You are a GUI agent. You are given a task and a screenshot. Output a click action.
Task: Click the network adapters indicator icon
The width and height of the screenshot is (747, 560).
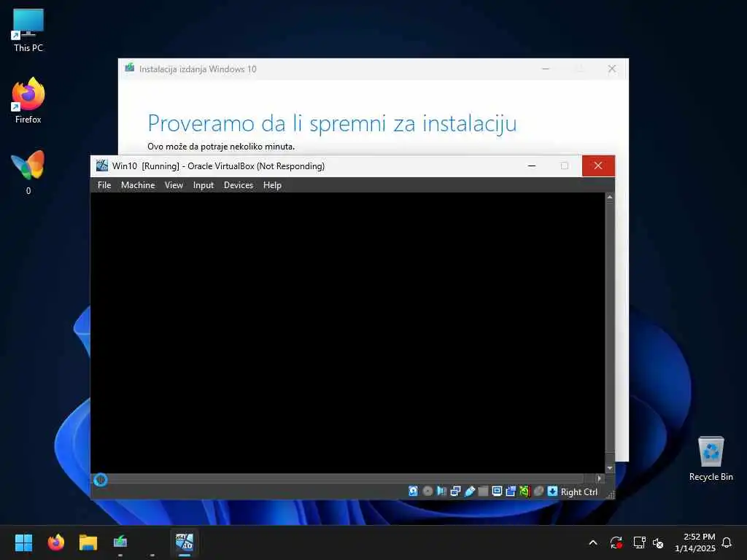point(455,491)
